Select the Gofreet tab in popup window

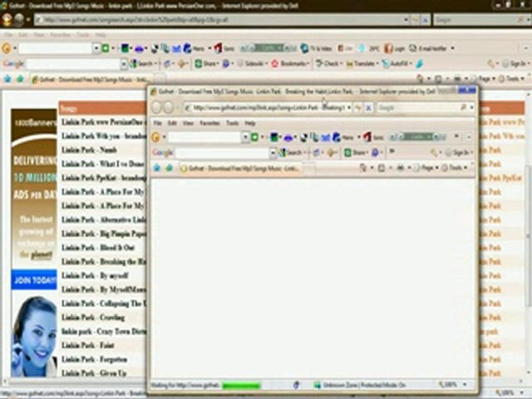[x=241, y=168]
